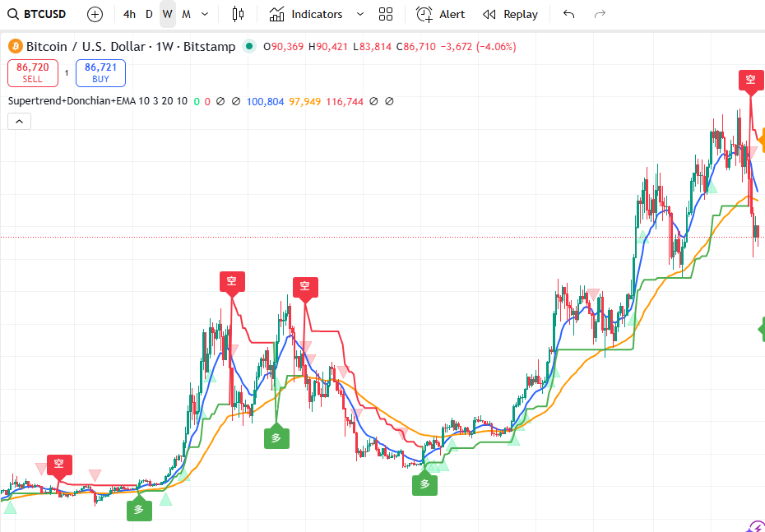Open the Indicators dropdown arrow
Viewport: 765px width, 532px height.
tap(359, 14)
